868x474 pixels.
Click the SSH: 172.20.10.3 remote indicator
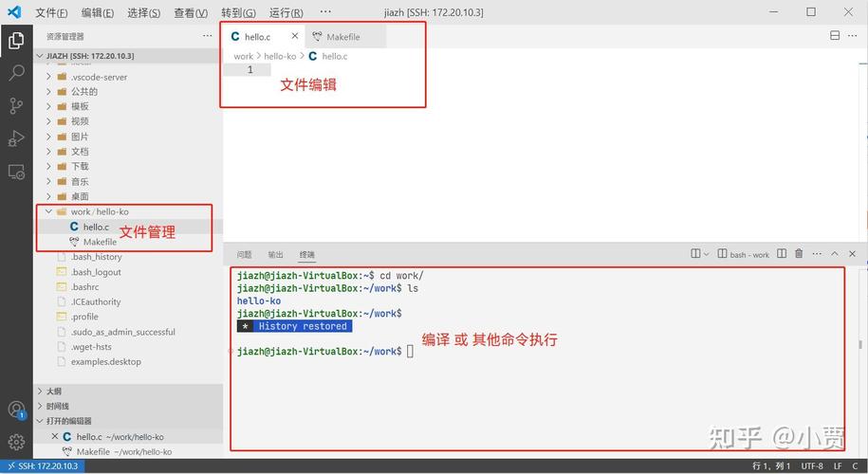point(43,466)
